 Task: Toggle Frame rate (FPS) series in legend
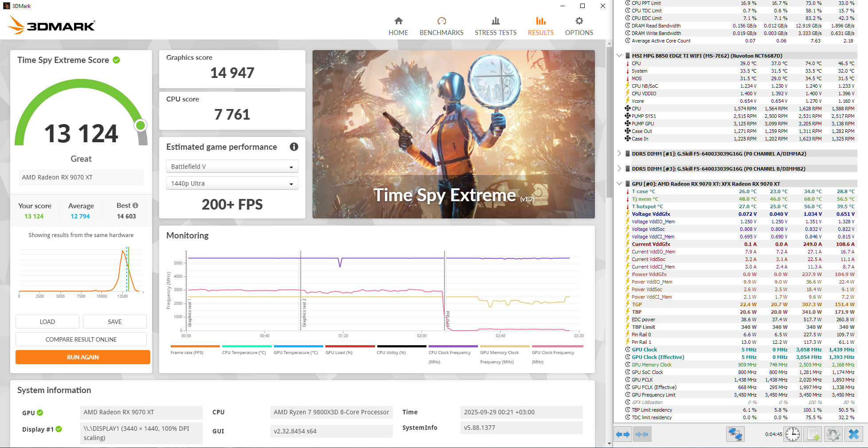[x=195, y=350]
